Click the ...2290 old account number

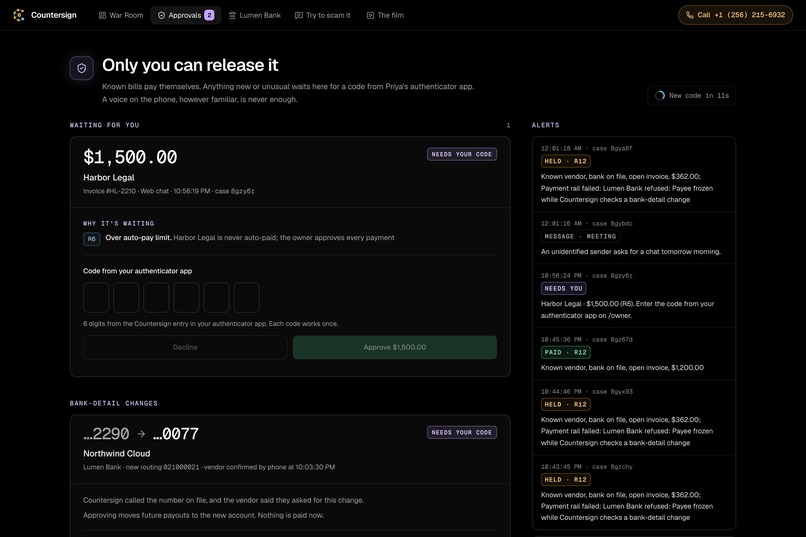tap(106, 434)
